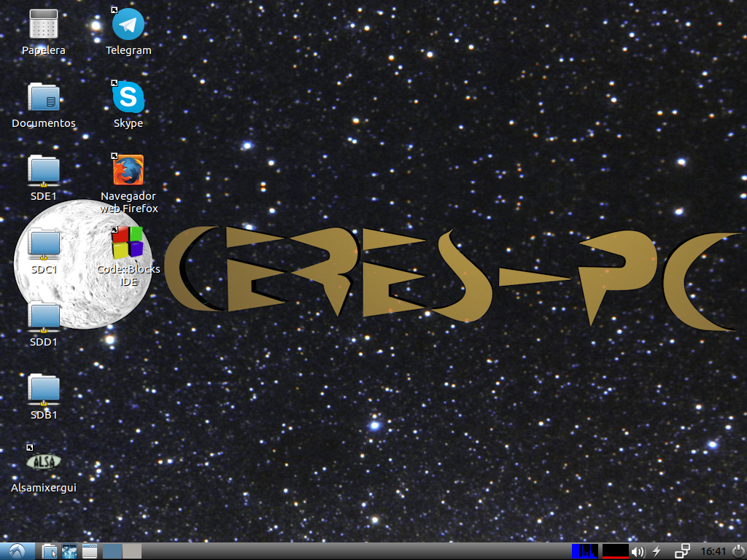Screen dimensions: 747x560
Task: Click the network connections tray icon
Action: (x=683, y=551)
